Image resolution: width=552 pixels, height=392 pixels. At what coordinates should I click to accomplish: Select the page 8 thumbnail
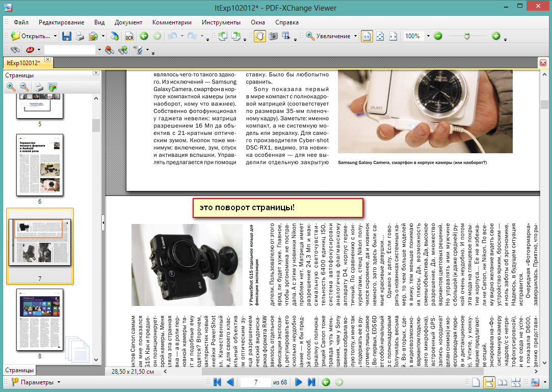[40, 319]
